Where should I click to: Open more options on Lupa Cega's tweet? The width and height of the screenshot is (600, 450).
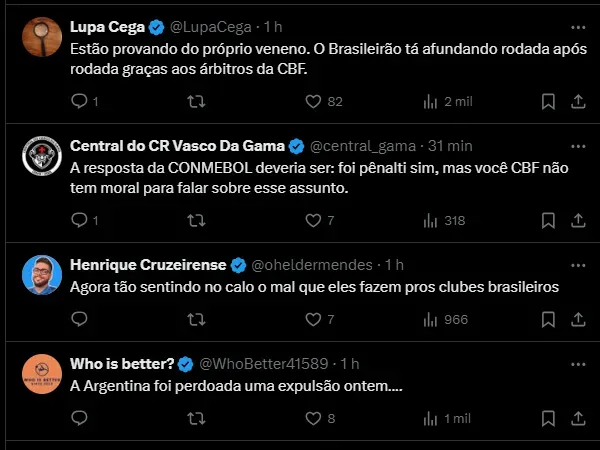click(x=578, y=27)
